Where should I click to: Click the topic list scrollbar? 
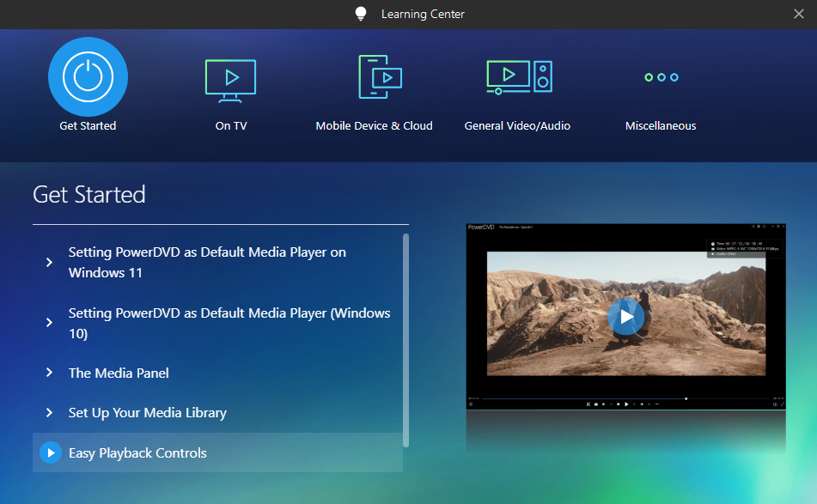tap(405, 340)
